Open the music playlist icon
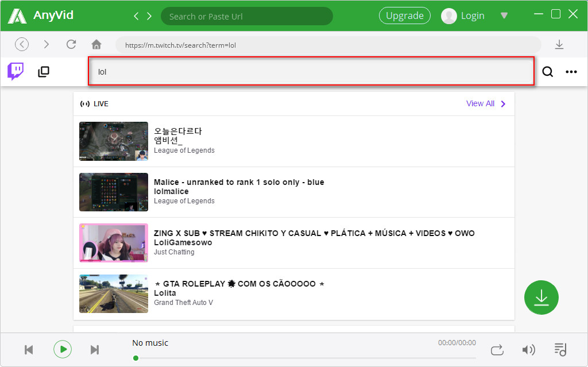 pos(560,349)
